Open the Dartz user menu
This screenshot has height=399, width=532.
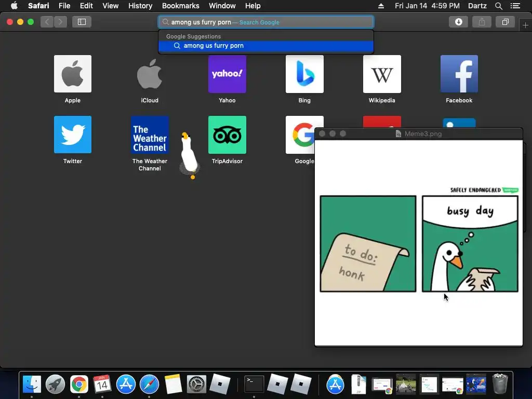[477, 6]
